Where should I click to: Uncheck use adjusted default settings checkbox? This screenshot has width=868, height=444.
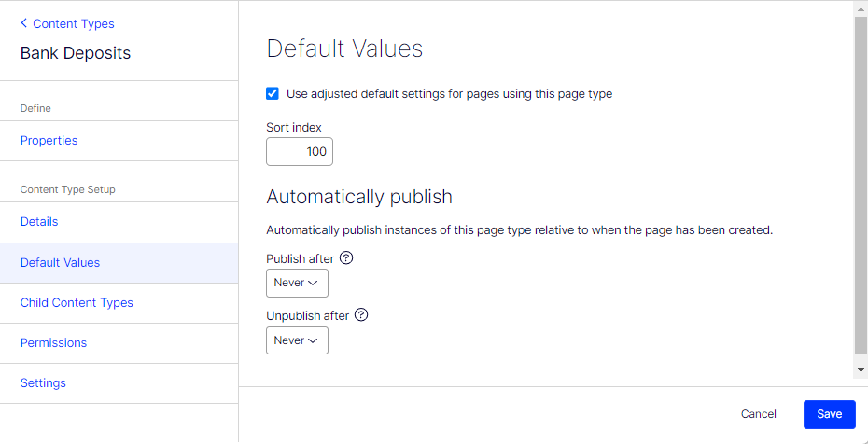tap(273, 93)
